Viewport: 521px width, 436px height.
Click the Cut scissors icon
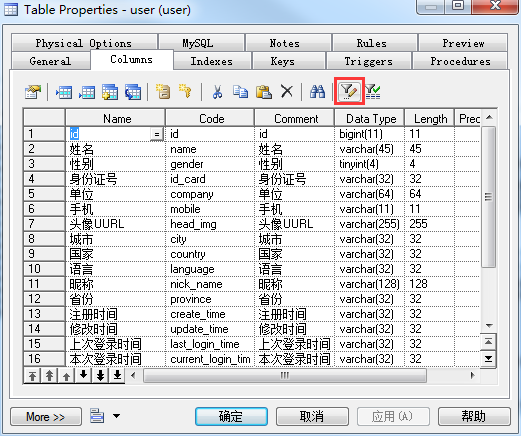[x=217, y=92]
